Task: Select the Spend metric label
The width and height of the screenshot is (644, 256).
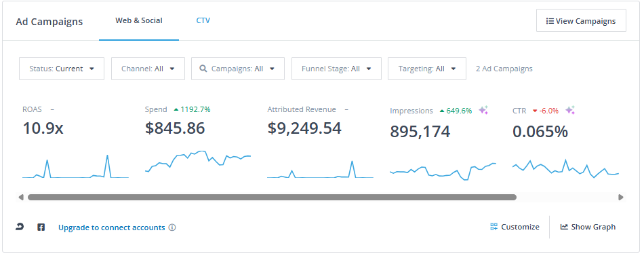Action: click(156, 109)
